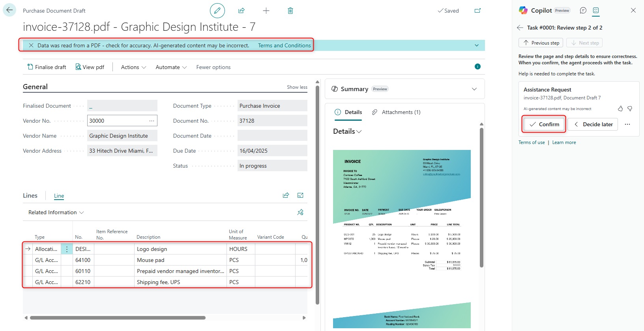Click the Vendor Name field
The image size is (644, 331).
pyautogui.click(x=122, y=136)
